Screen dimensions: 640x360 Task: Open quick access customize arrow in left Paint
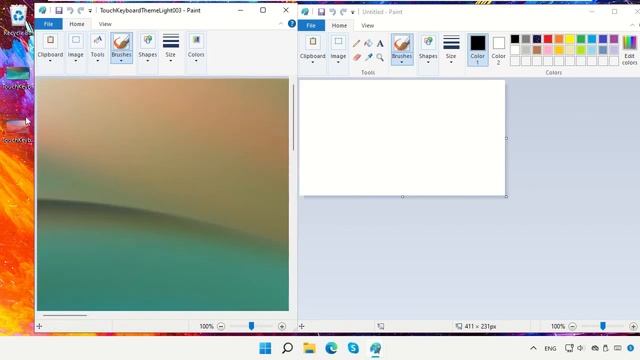90,11
